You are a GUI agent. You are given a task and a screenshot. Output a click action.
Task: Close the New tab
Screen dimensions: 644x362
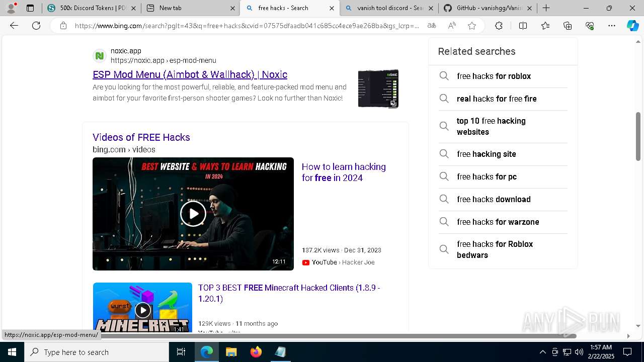click(232, 8)
